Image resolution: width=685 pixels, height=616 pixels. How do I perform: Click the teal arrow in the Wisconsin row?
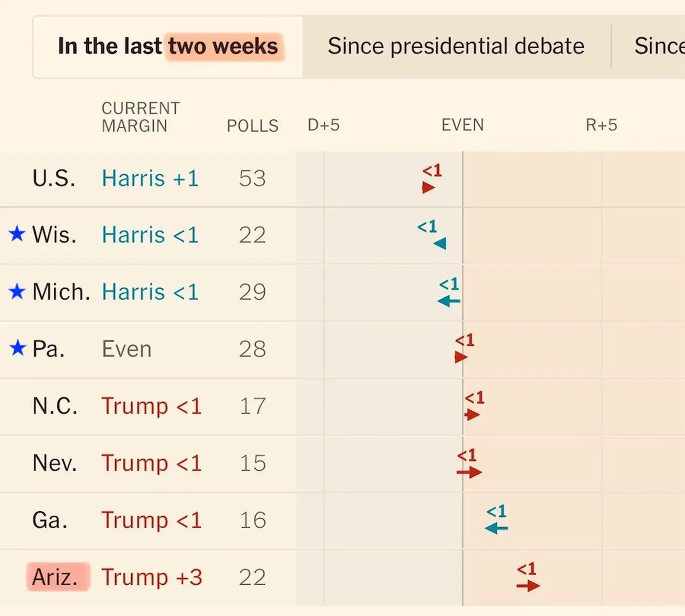(440, 243)
